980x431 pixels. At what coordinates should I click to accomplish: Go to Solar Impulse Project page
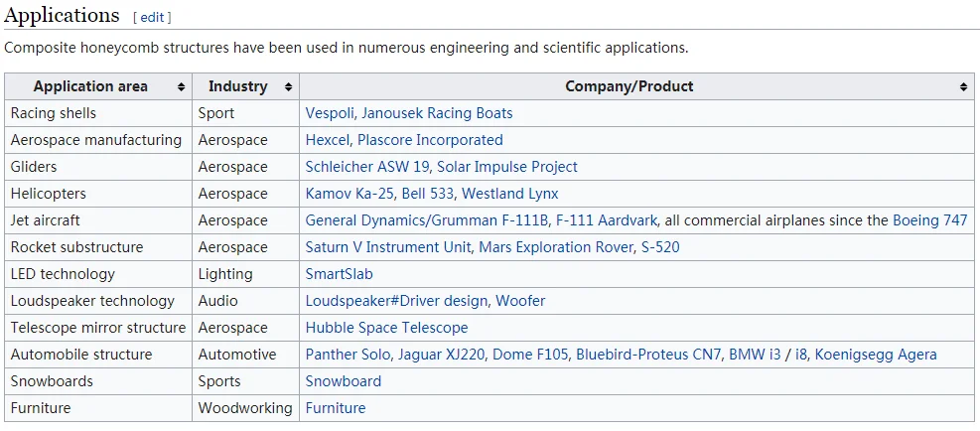click(x=506, y=167)
